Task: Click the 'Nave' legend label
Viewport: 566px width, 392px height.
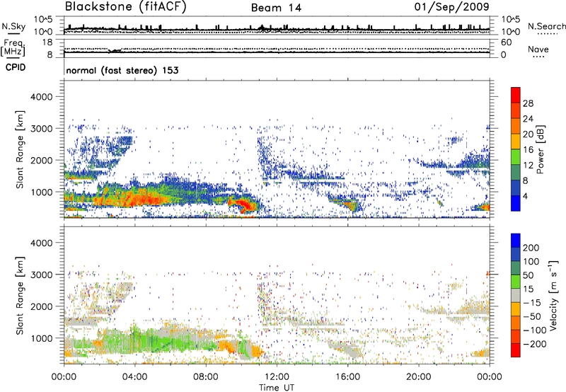Action: tap(538, 49)
